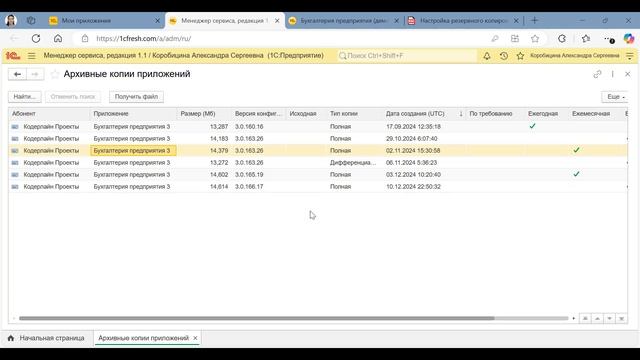Open browser settings and more menu

(x=609, y=39)
